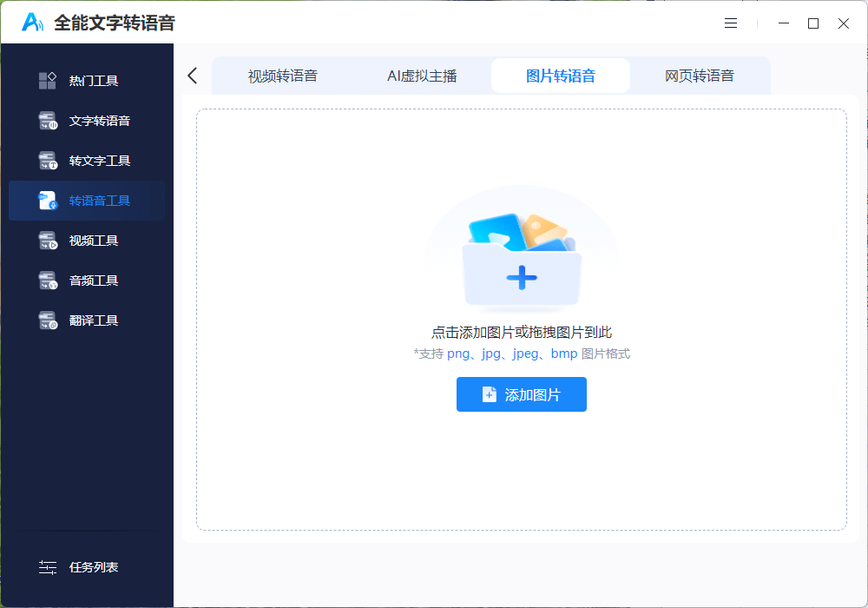Open 视频工具 in the sidebar
This screenshot has height=608, width=868.
coord(87,241)
